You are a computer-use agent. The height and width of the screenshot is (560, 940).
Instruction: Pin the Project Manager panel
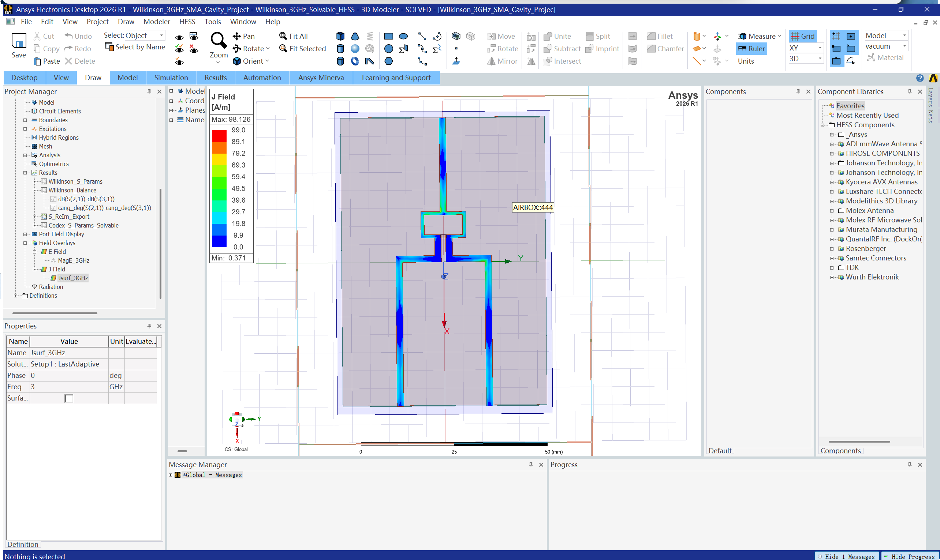tap(149, 91)
